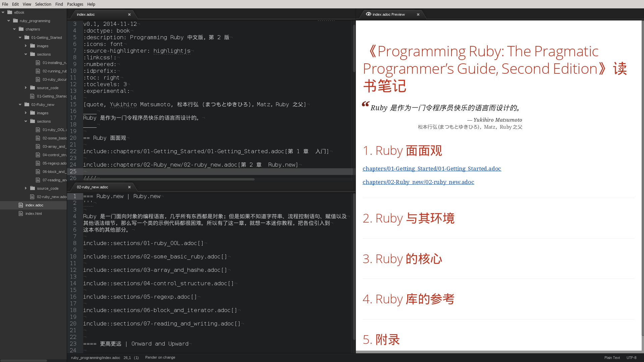Select index.html in the file tree
This screenshot has height=362, width=644.
point(34,214)
